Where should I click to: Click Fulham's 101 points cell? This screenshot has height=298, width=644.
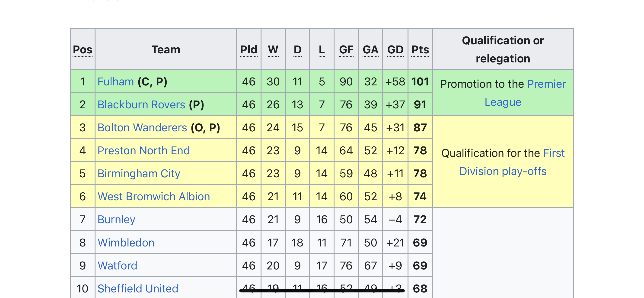click(x=420, y=82)
